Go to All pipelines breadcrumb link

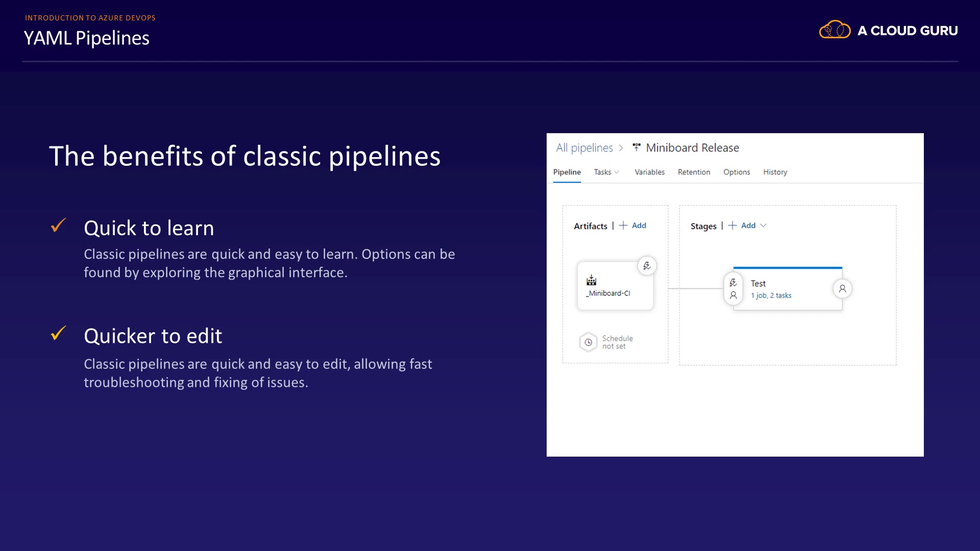tap(584, 148)
